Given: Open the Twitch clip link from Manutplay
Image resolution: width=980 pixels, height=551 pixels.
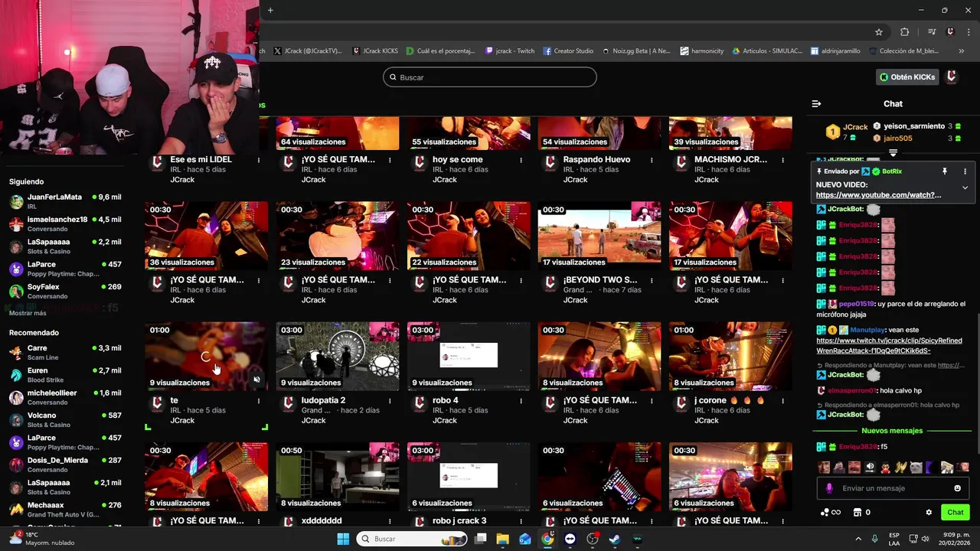Looking at the screenshot, I should pos(889,346).
